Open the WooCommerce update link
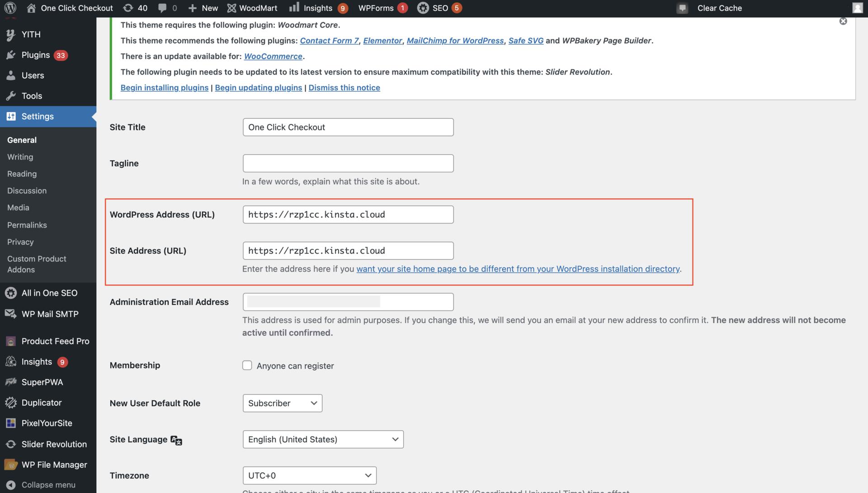The image size is (868, 493). [273, 56]
